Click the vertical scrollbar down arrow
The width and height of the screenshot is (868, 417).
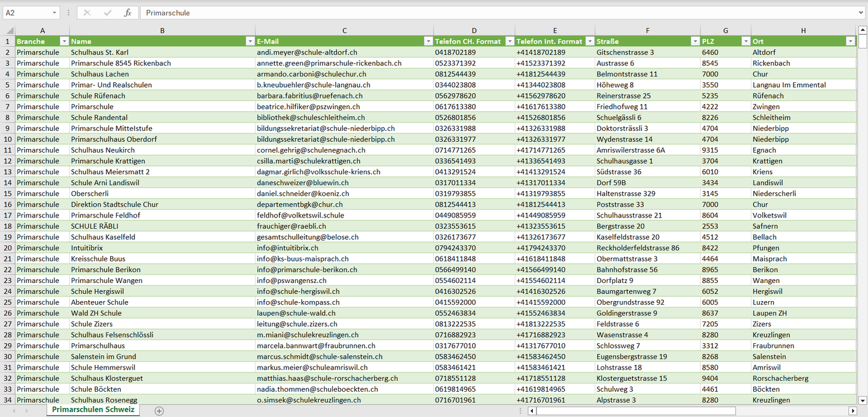click(x=863, y=400)
